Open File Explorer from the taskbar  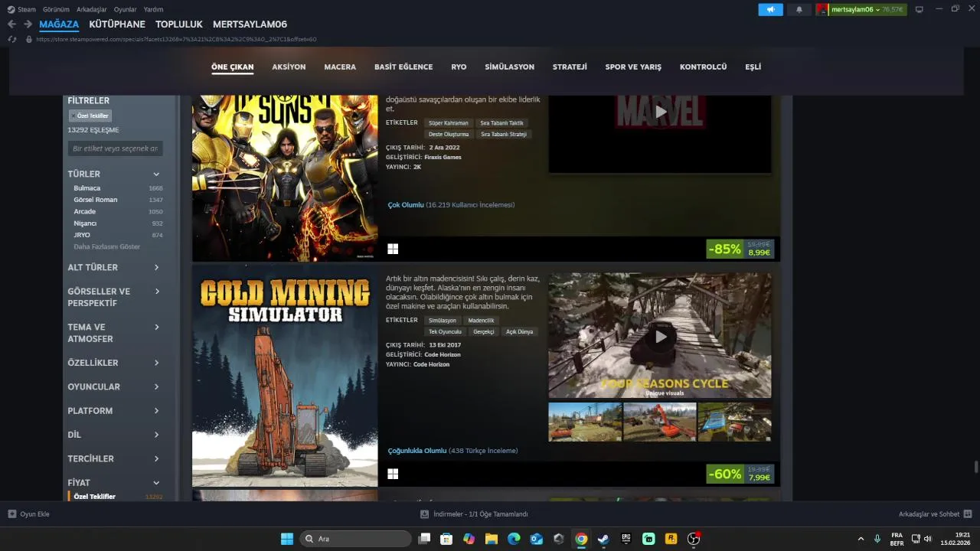[x=492, y=539]
